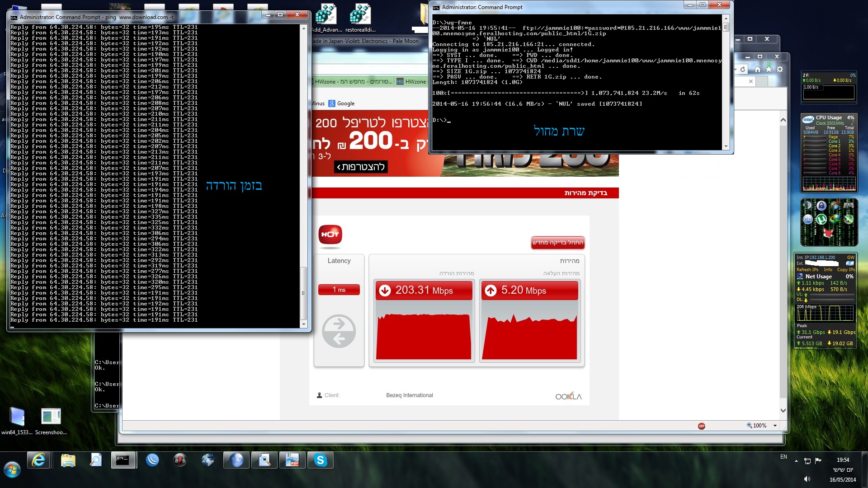The width and height of the screenshot is (868, 488).
Task: Open the M magnifier document taskbar icon
Action: pyautogui.click(x=264, y=460)
